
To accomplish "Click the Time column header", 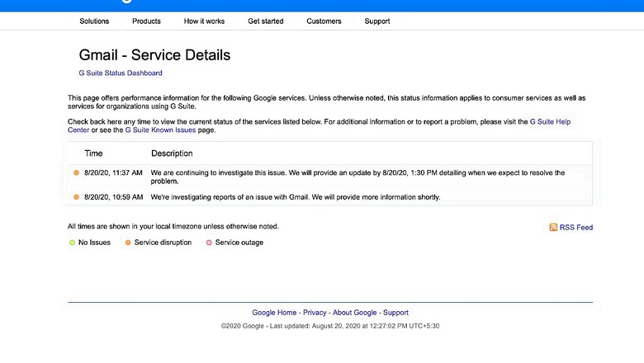I will (93, 153).
